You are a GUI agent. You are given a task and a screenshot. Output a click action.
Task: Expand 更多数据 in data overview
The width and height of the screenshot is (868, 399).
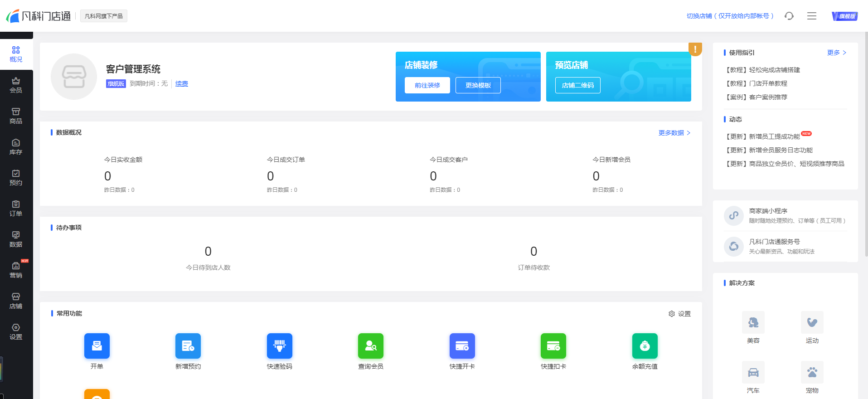click(x=674, y=133)
